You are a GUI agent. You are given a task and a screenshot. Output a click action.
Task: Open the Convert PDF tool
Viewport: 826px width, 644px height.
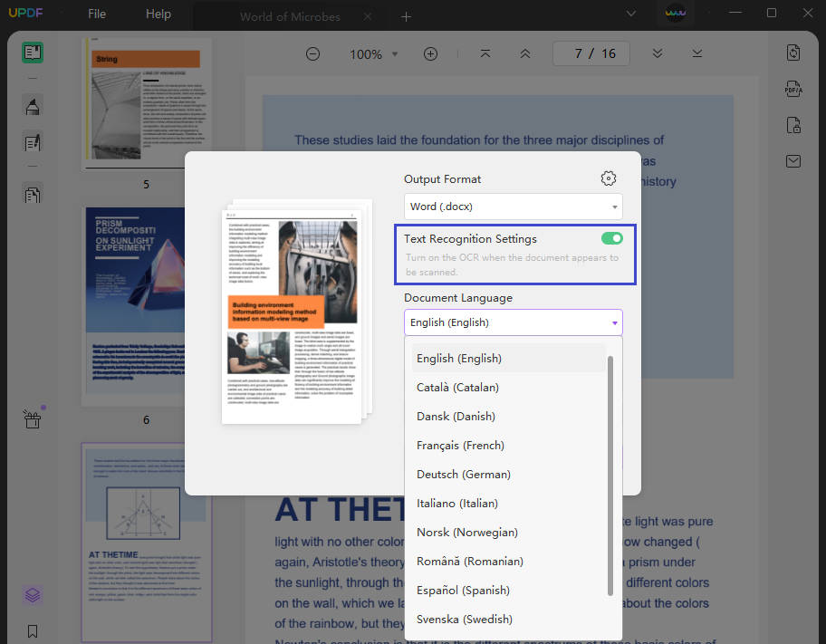click(x=793, y=53)
